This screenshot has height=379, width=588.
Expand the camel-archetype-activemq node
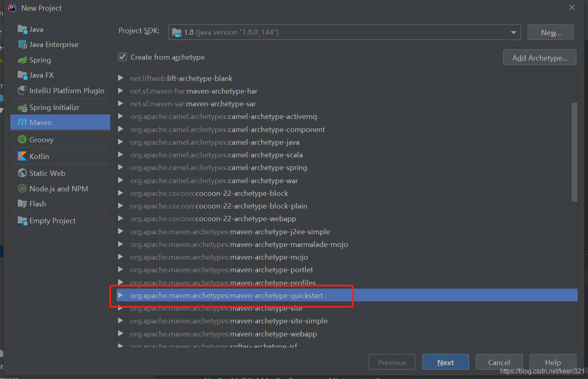coord(121,116)
